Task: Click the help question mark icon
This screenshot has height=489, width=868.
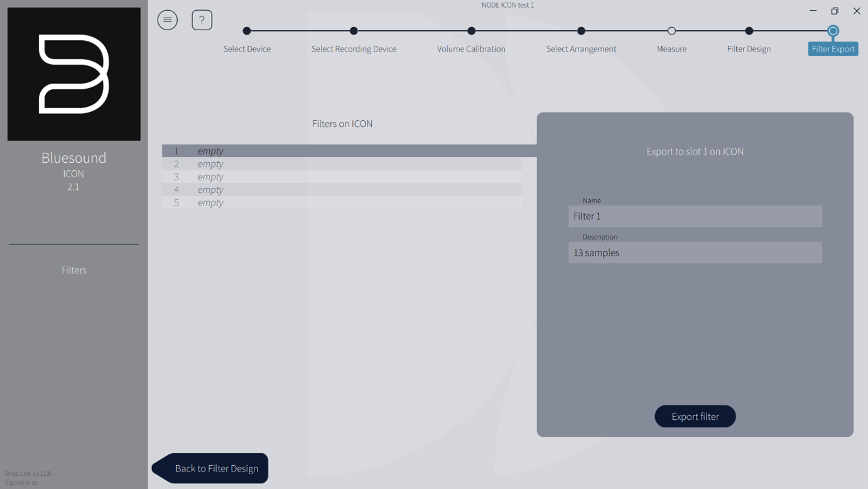Action: (x=202, y=20)
